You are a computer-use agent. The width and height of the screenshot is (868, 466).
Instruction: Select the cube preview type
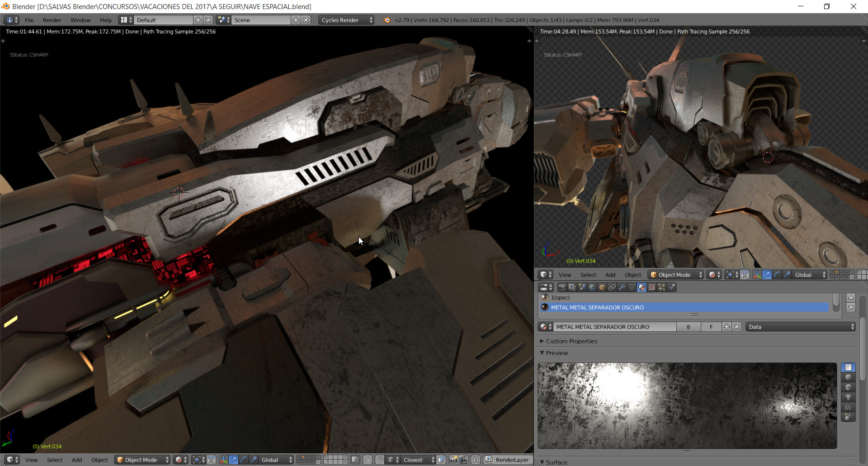848,387
